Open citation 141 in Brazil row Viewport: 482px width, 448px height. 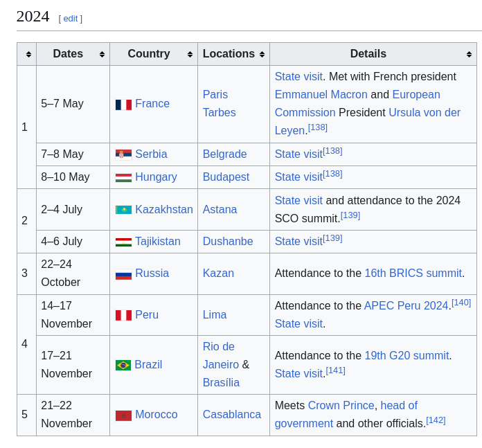pyautogui.click(x=335, y=370)
